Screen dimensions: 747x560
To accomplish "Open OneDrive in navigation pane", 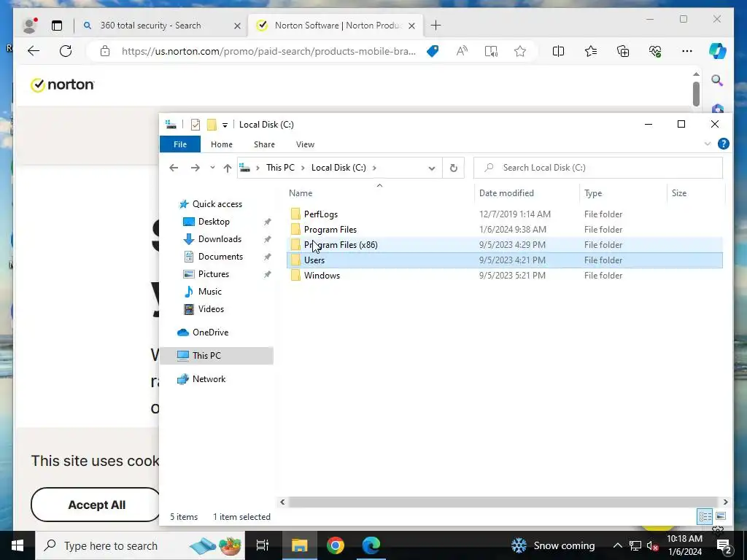I will coord(210,332).
